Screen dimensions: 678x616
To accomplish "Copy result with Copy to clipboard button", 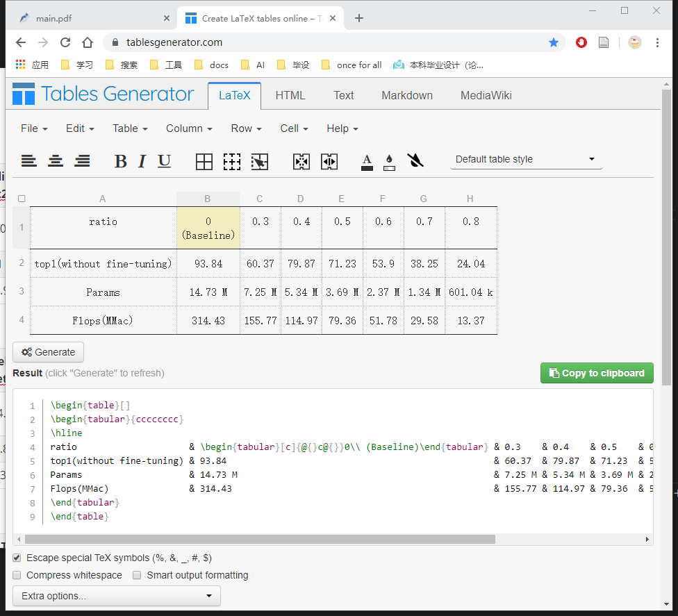I will [x=596, y=373].
